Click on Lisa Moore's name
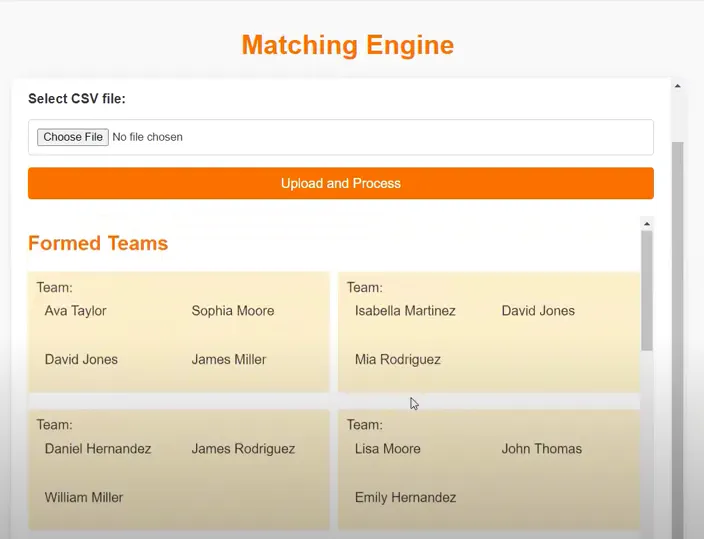The height and width of the screenshot is (539, 704). [x=390, y=449]
